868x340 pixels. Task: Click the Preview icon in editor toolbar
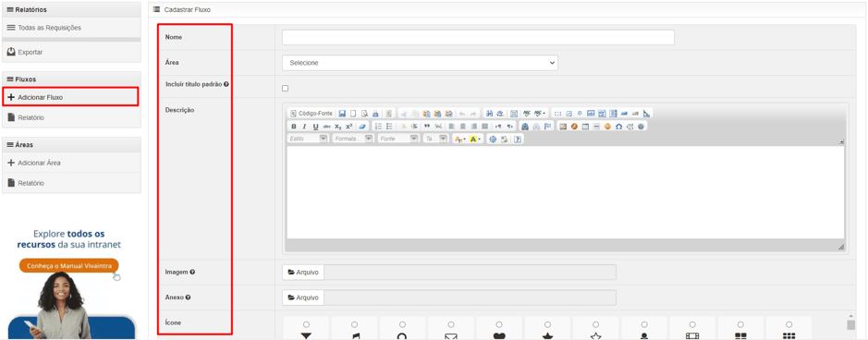click(x=364, y=114)
